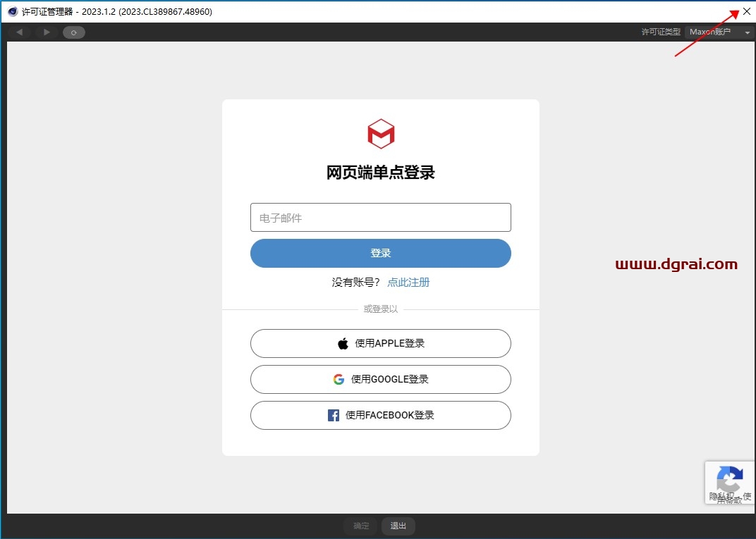Viewport: 756px width, 539px height.
Task: Click the 许可证类型 label
Action: (x=660, y=32)
